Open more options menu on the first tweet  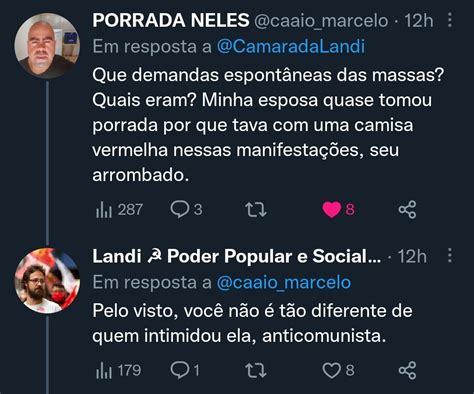click(x=450, y=20)
